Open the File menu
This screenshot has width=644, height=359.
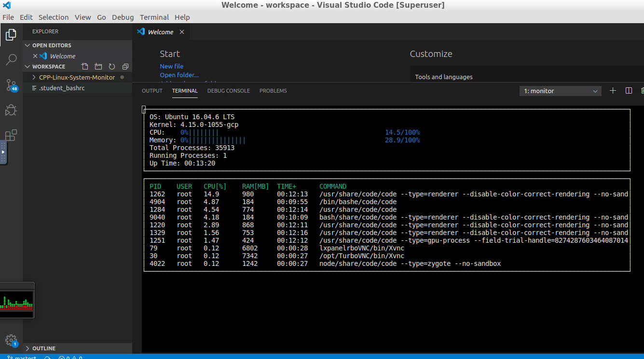(8, 17)
